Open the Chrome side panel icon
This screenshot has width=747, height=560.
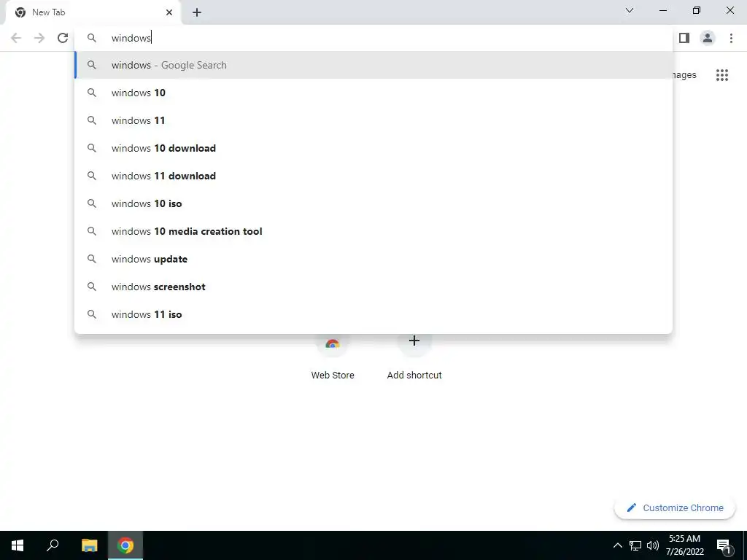tap(684, 38)
